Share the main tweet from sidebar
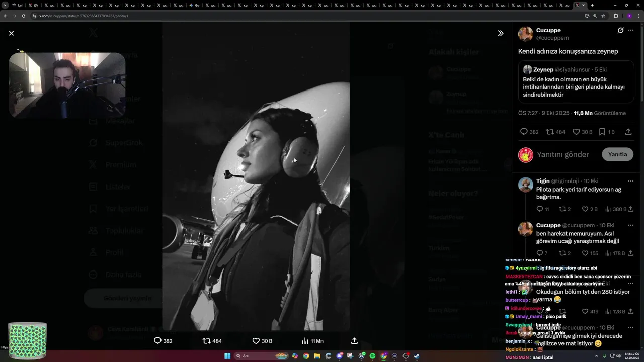The image size is (644, 362). click(628, 132)
